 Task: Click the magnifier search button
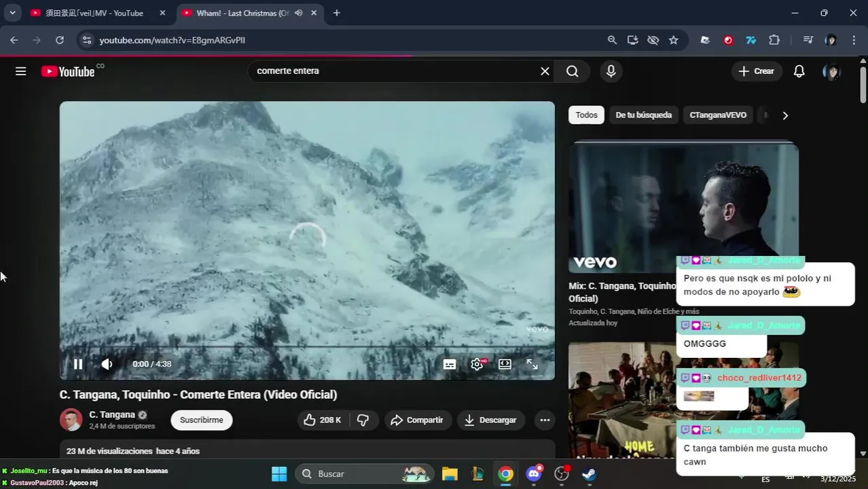click(x=573, y=71)
